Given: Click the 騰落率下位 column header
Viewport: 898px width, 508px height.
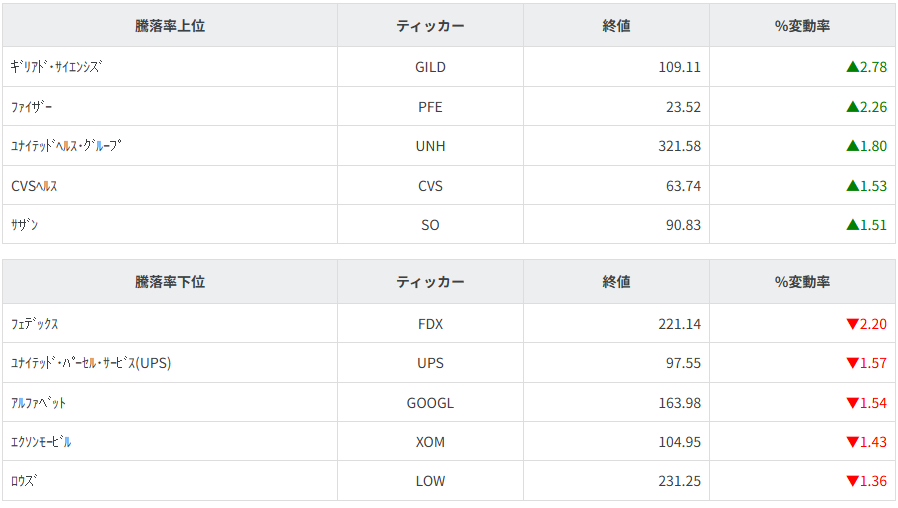Looking at the screenshot, I should pos(170,282).
